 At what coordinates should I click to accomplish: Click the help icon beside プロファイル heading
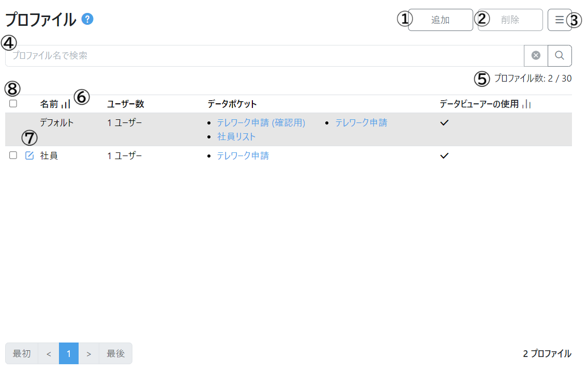(x=86, y=19)
